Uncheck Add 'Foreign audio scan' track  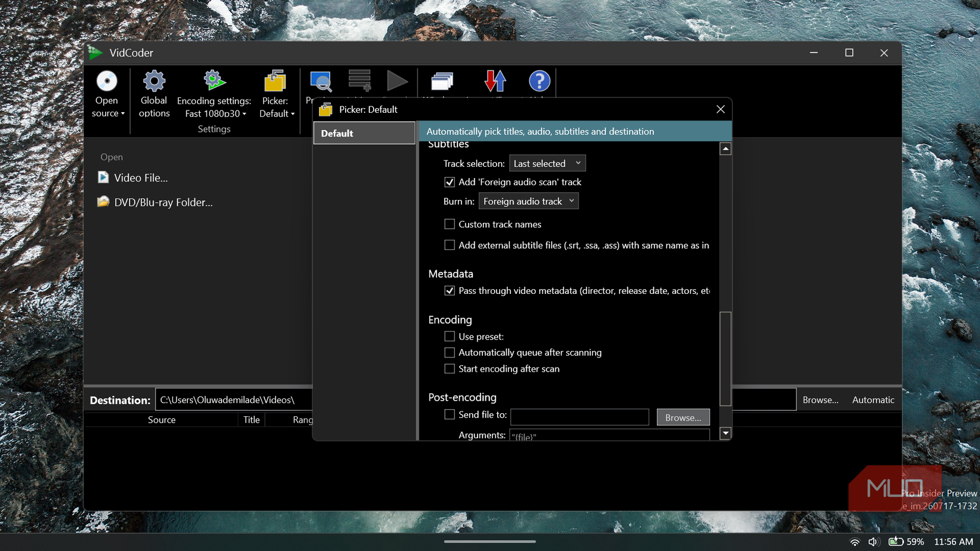click(x=450, y=182)
